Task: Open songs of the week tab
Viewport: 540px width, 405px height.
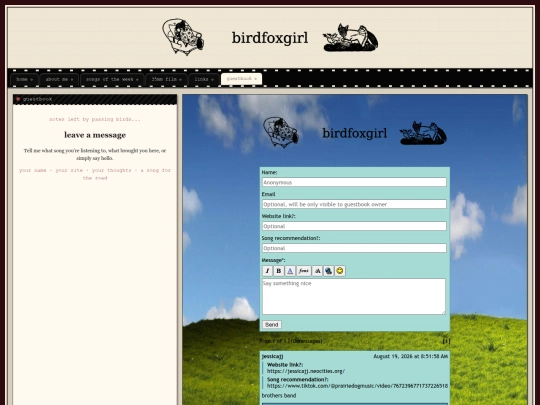Action: click(x=112, y=79)
